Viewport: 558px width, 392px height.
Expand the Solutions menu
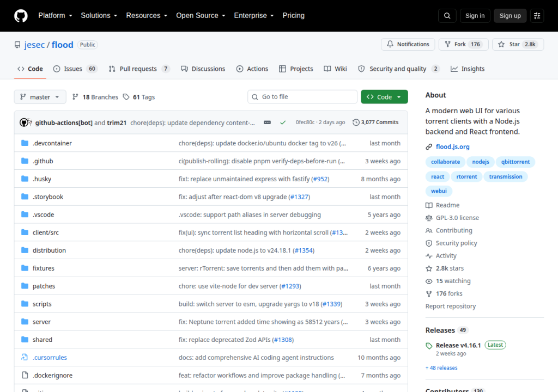click(99, 16)
